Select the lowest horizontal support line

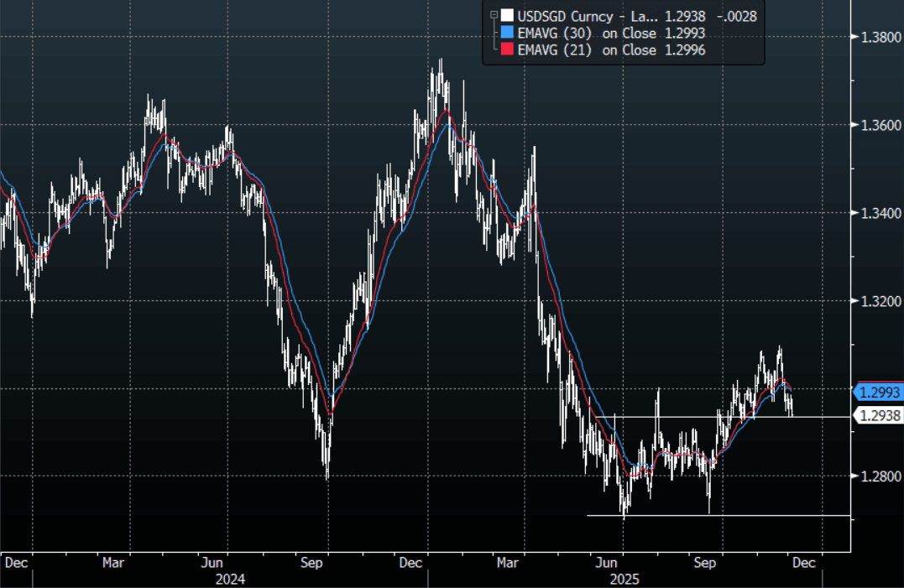(x=713, y=515)
